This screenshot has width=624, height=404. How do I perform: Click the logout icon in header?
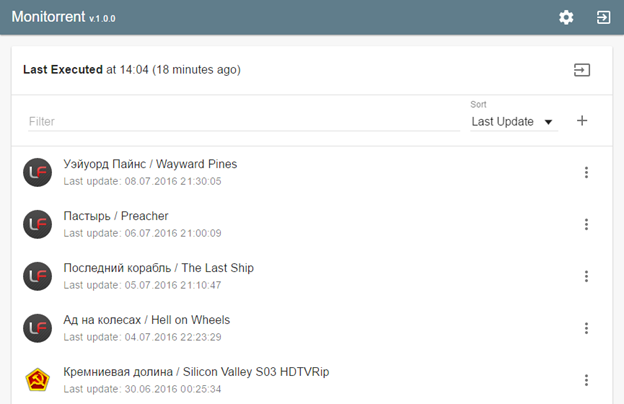pos(603,18)
